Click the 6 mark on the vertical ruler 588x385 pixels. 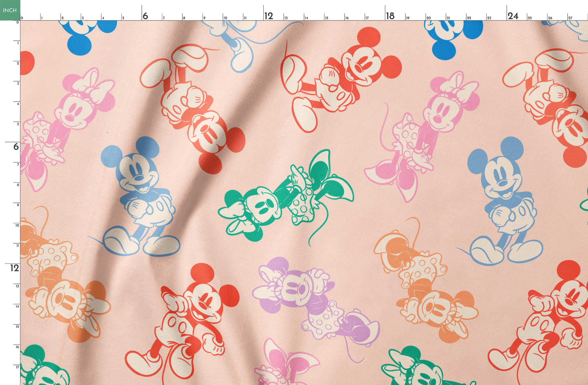[16, 147]
